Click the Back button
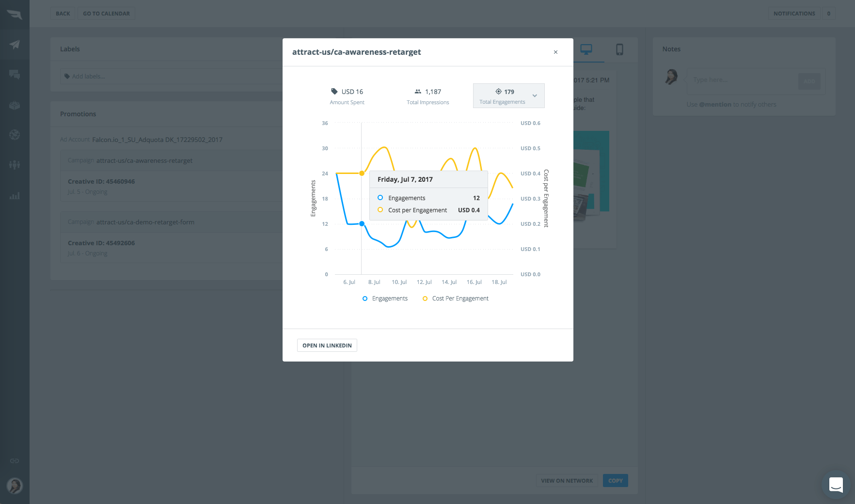Viewport: 855px width, 504px height. pos(63,14)
